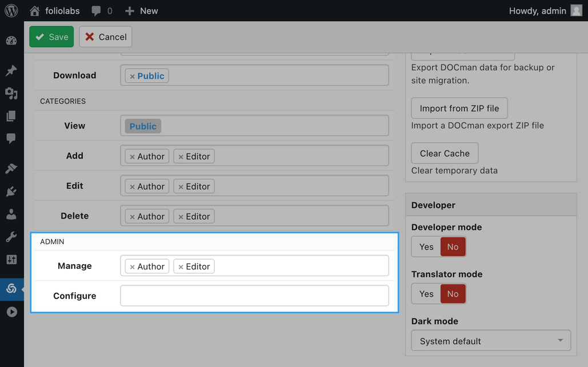Click the Configure row label
This screenshot has height=367, width=588.
point(75,296)
